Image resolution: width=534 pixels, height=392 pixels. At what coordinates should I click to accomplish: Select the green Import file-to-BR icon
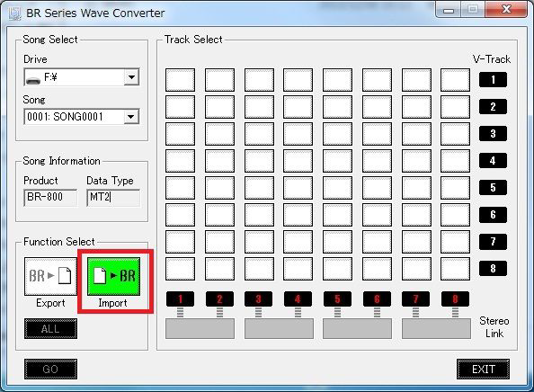pyautogui.click(x=114, y=276)
